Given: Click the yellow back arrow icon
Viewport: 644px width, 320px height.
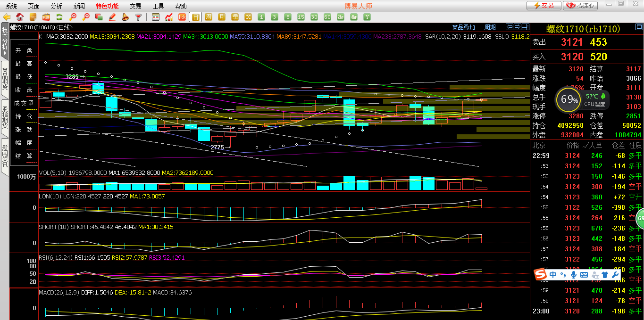Looking at the screenshot, I should tap(7, 17).
